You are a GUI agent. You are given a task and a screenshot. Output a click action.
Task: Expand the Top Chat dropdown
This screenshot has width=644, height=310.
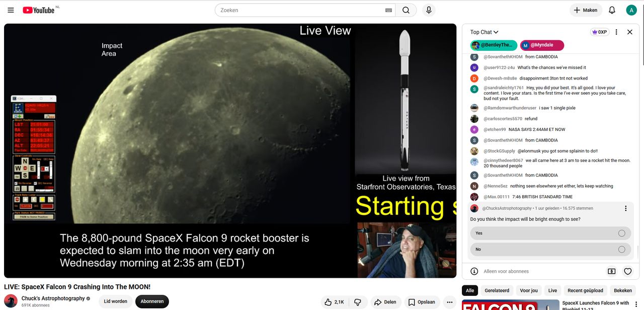(484, 32)
